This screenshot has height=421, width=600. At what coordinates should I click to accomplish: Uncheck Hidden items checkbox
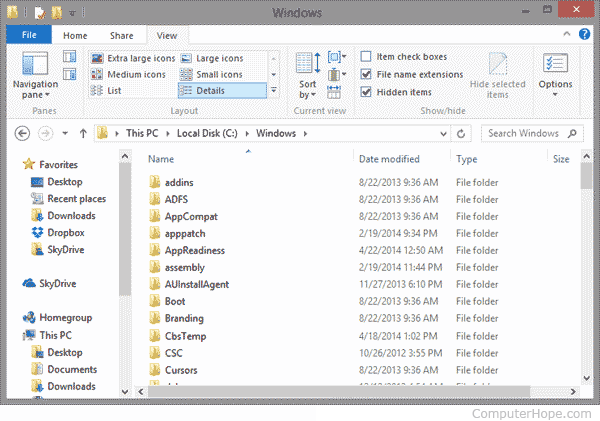pos(366,92)
